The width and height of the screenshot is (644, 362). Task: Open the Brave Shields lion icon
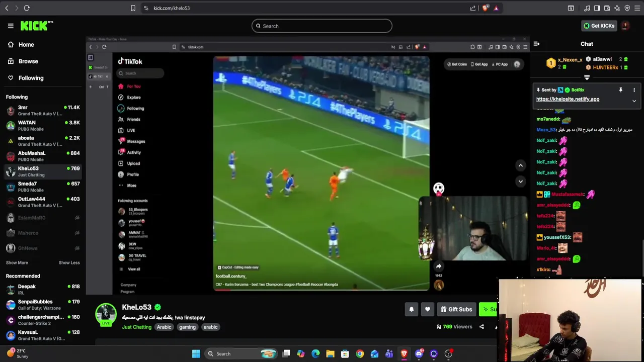click(486, 8)
